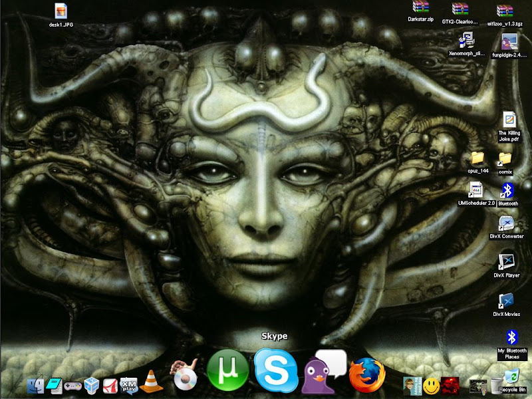Viewport: 532px width, 399px height.
Task: Select the Xenomorph_sli installer icon
Action: point(467,44)
